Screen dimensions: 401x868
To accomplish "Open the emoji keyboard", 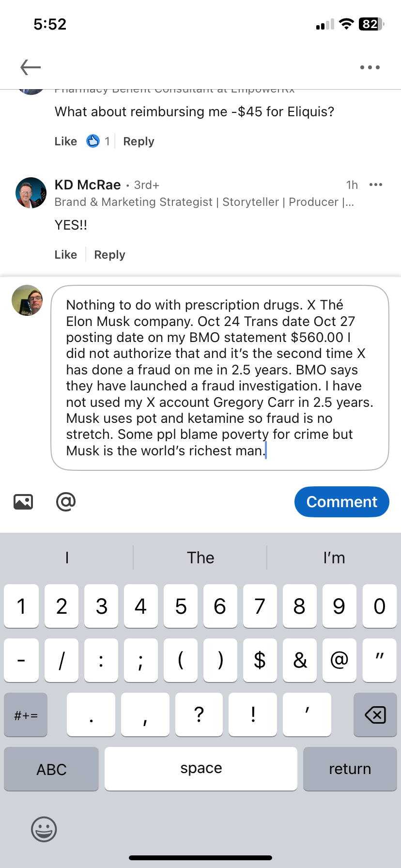I will (x=44, y=829).
